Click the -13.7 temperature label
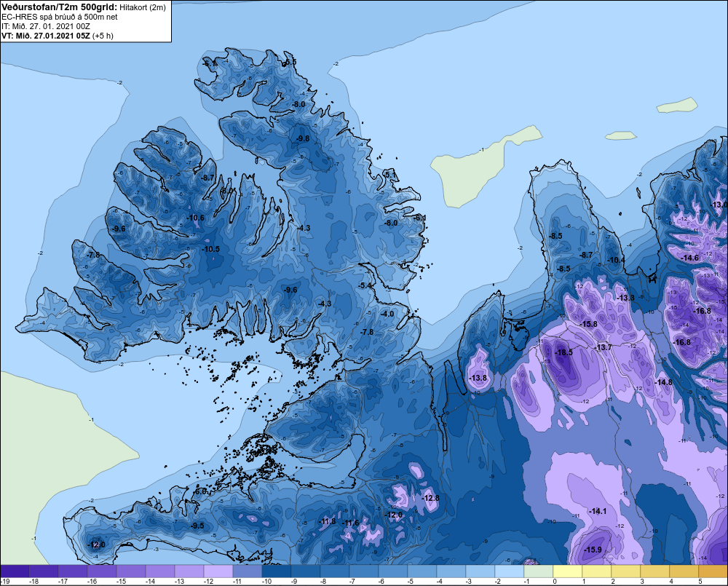728x586 pixels. click(604, 347)
